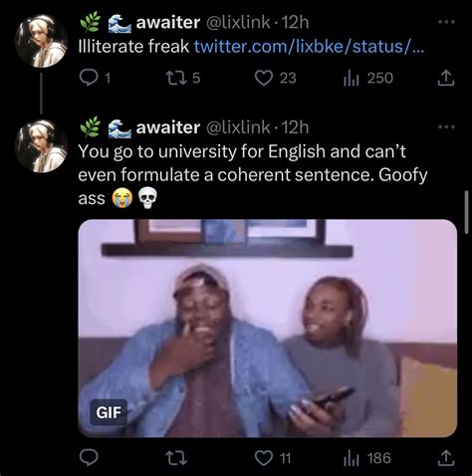Open more options for second tweet
472x476 pixels.
pyautogui.click(x=446, y=126)
